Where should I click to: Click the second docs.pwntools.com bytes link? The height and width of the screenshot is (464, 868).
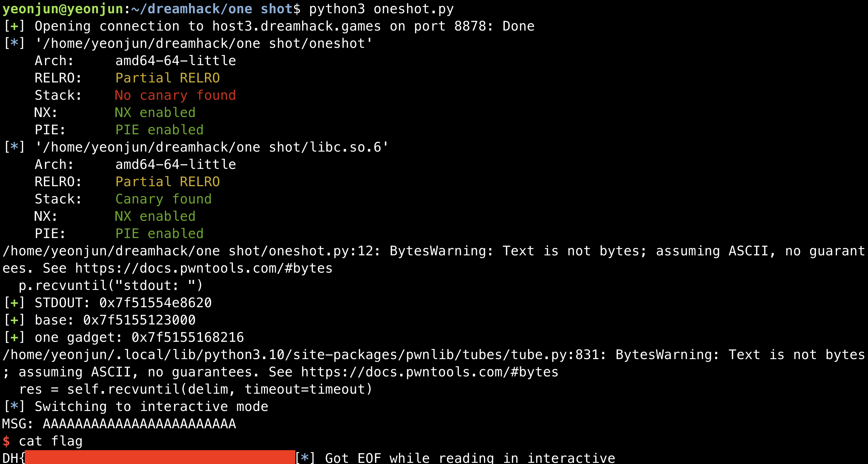[430, 372]
